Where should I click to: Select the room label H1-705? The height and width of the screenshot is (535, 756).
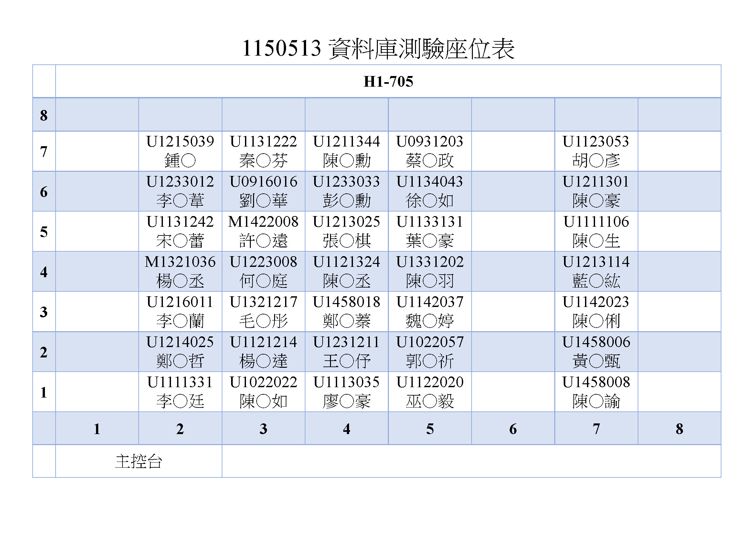click(388, 82)
